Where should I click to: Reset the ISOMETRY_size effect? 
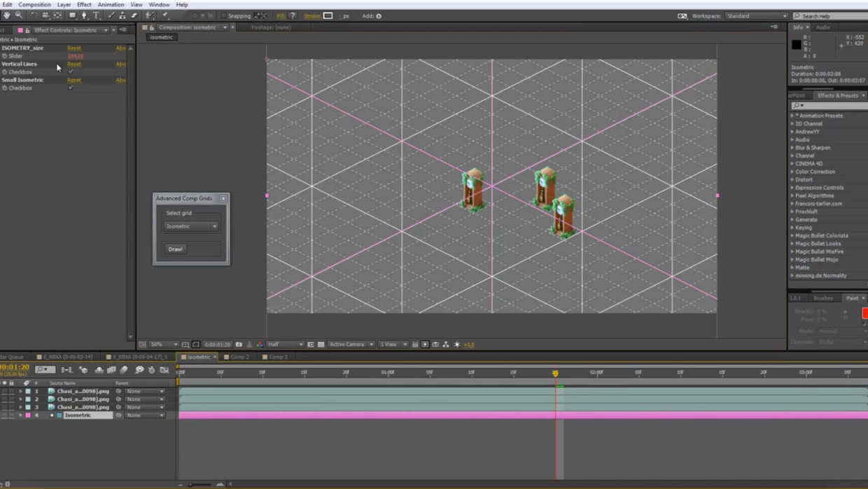[x=73, y=48]
